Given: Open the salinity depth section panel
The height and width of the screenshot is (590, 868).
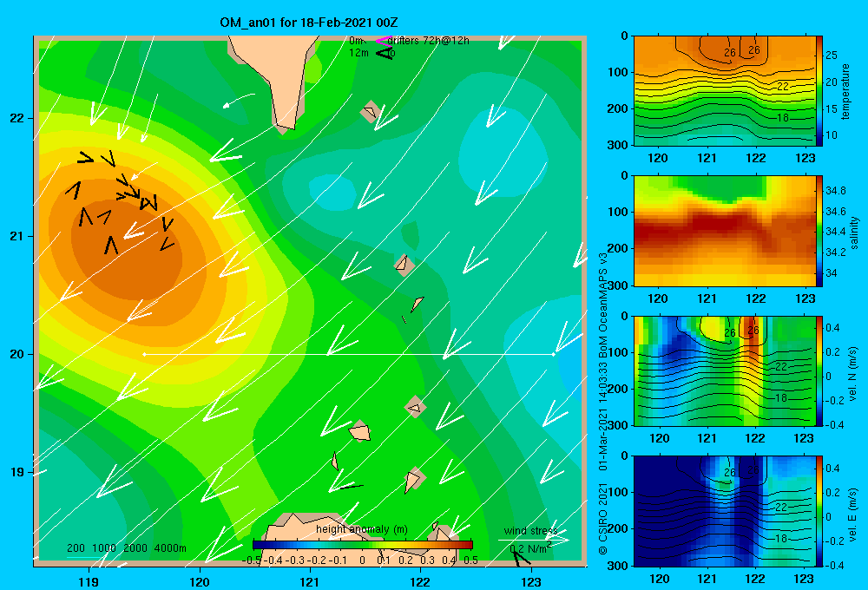Looking at the screenshot, I should pos(724,231).
